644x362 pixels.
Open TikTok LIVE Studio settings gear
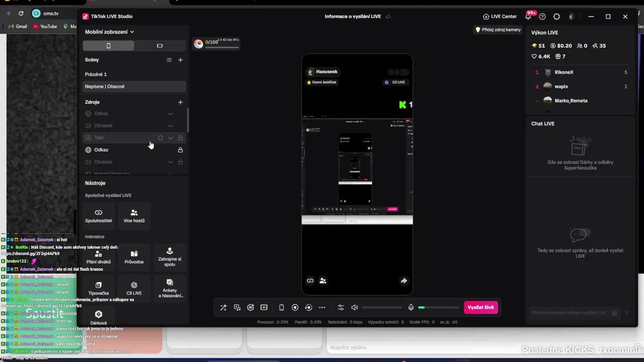click(556, 17)
